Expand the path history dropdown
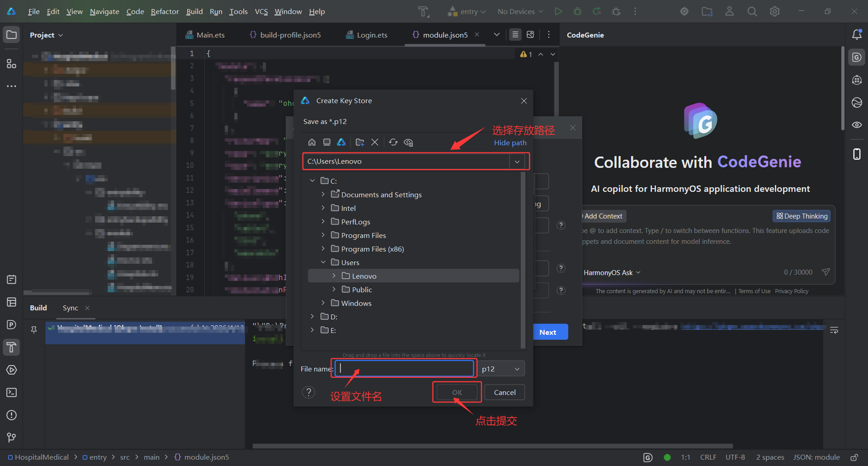Viewport: 868px width, 466px height. pos(517,162)
